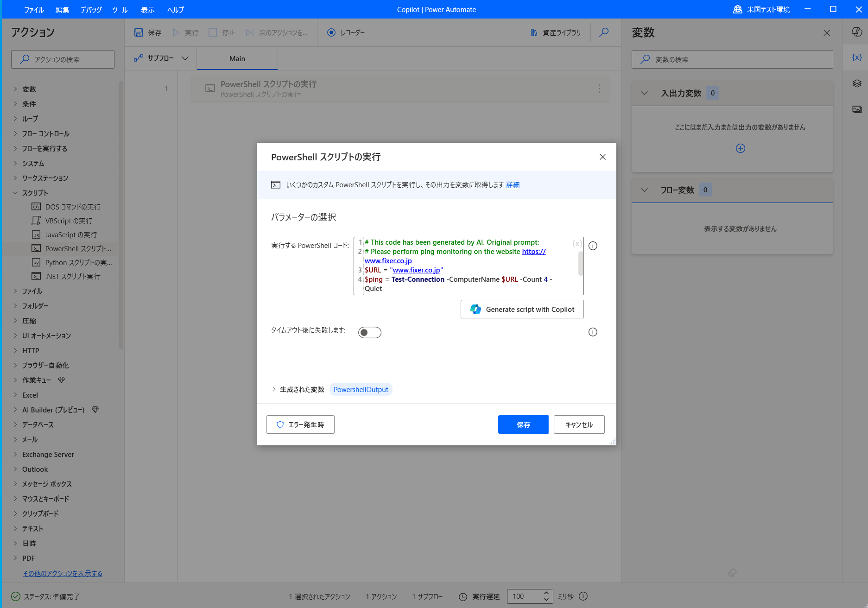Collapse the スクリプト action group
The height and width of the screenshot is (608, 868).
pos(15,193)
